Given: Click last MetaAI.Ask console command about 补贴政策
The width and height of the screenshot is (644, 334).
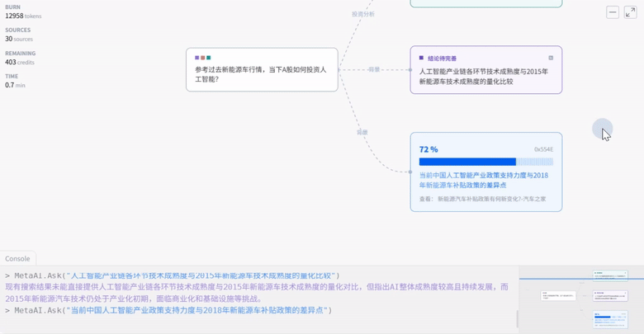Looking at the screenshot, I should tap(168, 310).
